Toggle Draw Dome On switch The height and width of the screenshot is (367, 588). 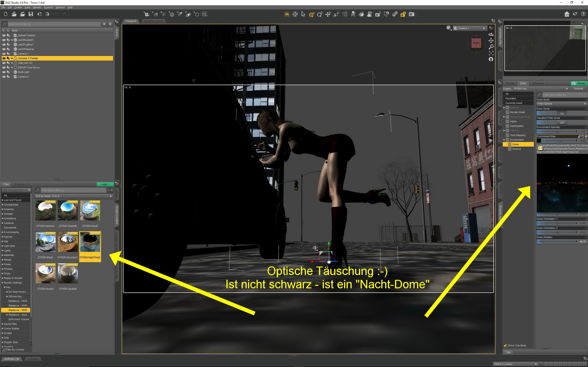click(x=562, y=113)
